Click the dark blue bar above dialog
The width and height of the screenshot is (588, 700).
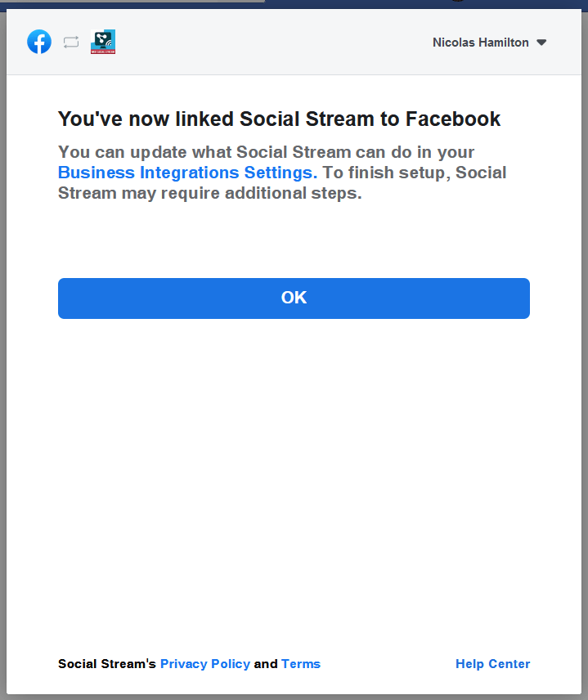(x=424, y=4)
